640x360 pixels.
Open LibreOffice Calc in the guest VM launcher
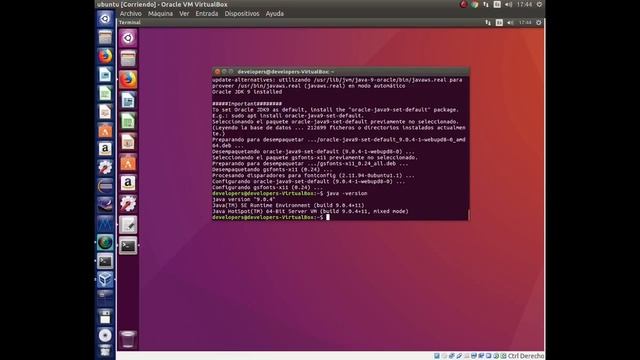pyautogui.click(x=128, y=121)
